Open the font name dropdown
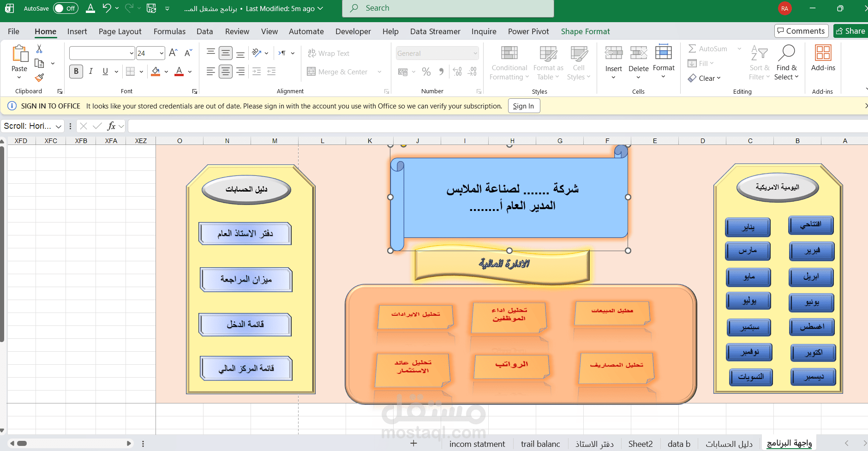This screenshot has width=868, height=451. point(132,53)
